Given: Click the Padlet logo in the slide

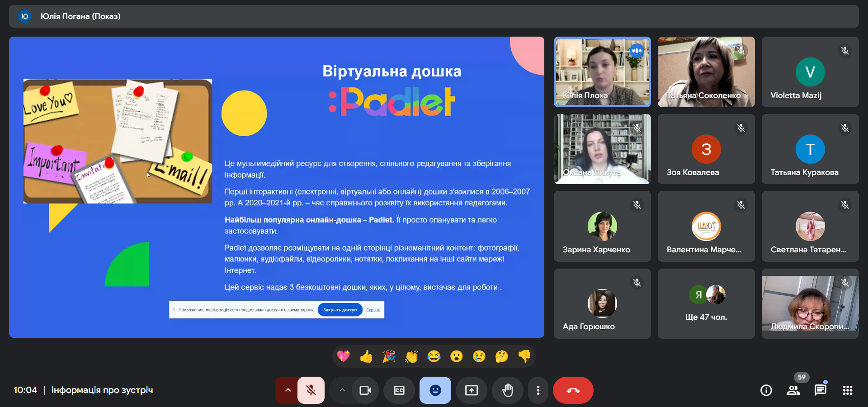Looking at the screenshot, I should (x=392, y=101).
